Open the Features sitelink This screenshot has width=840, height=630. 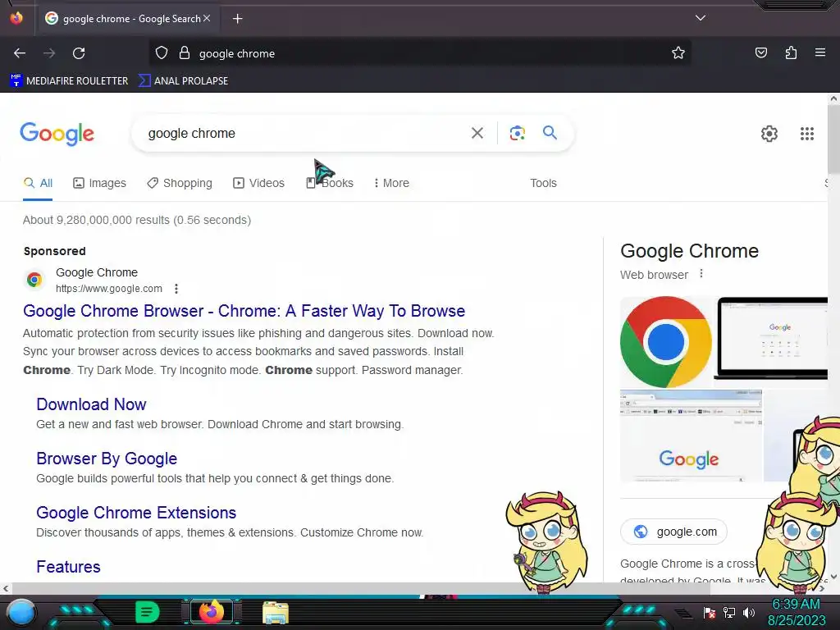tap(68, 567)
